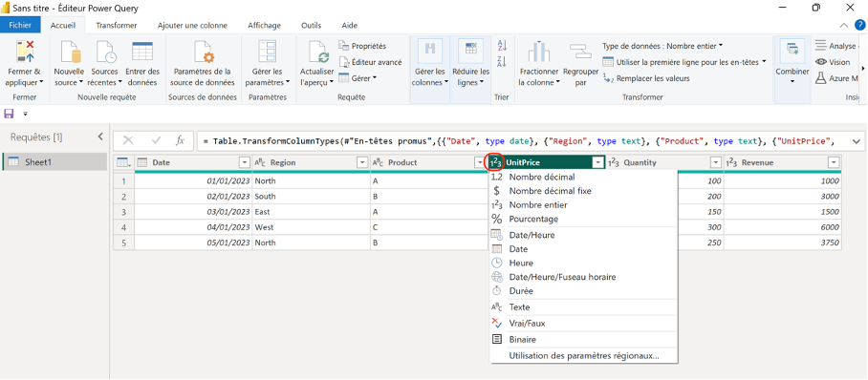Click the fx formula icon
Screen dimensions: 868x380
point(180,140)
